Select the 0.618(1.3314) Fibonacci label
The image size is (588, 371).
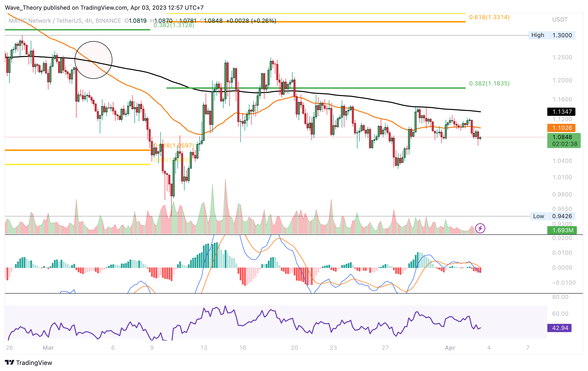pyautogui.click(x=489, y=17)
